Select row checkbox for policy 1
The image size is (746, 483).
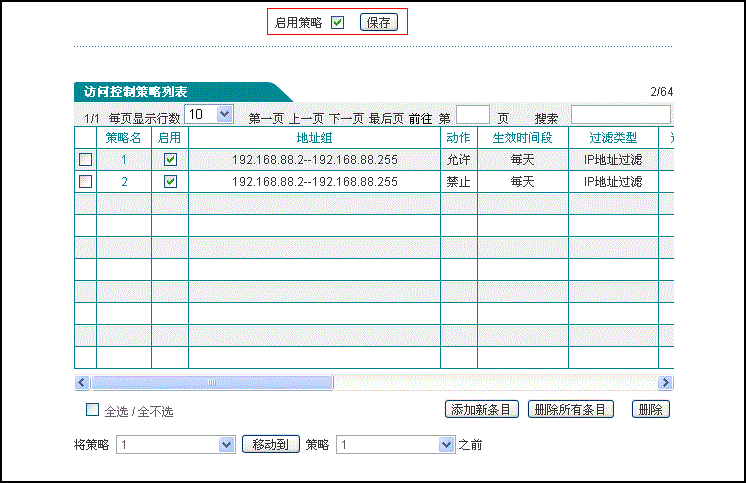pos(86,159)
